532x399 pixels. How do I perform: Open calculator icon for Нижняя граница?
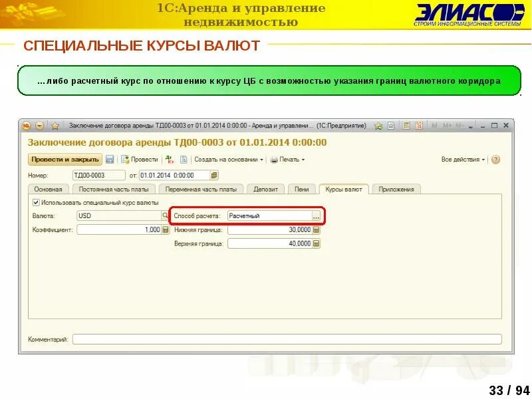[316, 229]
